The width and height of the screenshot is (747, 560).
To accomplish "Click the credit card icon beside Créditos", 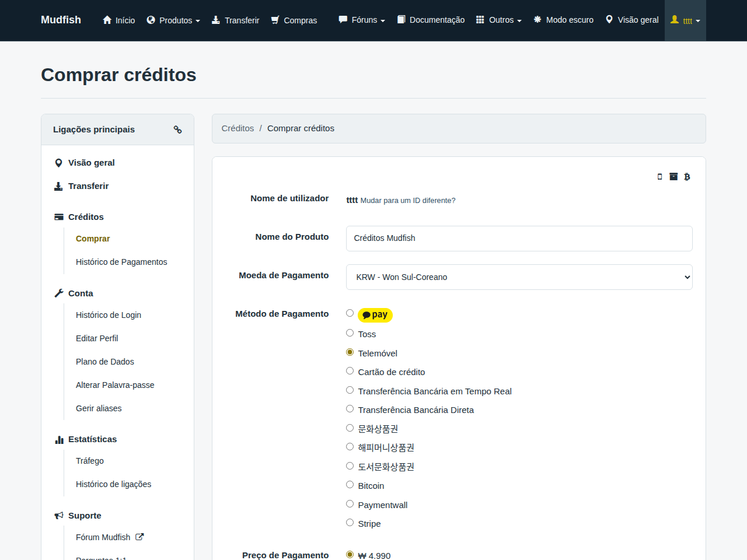I will pos(59,217).
